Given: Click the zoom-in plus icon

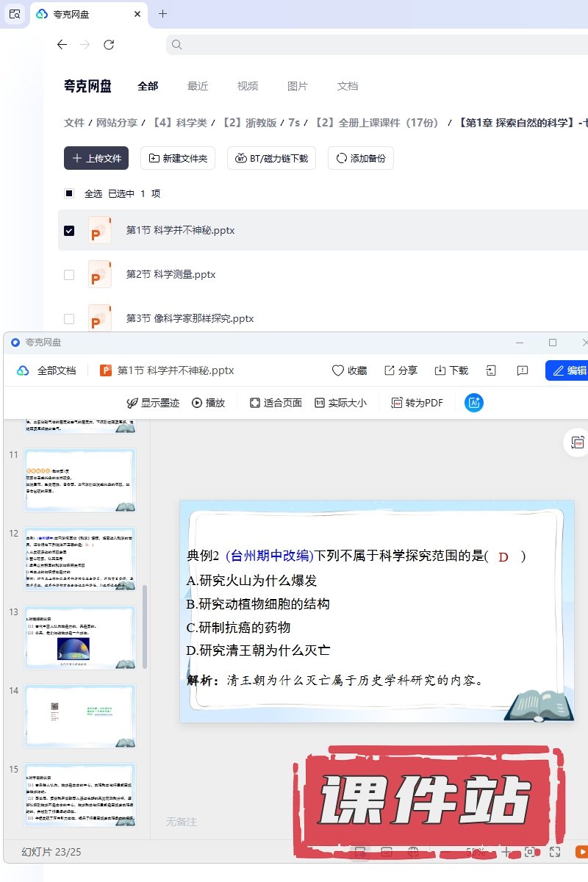Looking at the screenshot, I should click(x=506, y=852).
